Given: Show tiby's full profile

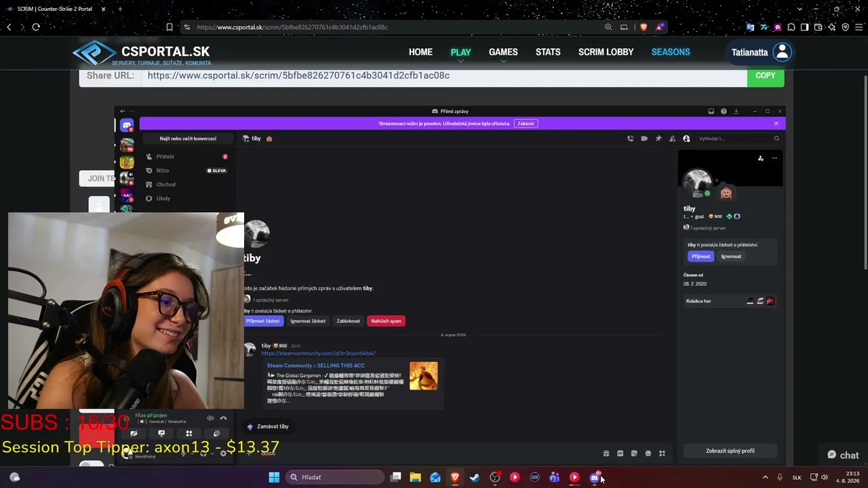Looking at the screenshot, I should click(730, 451).
